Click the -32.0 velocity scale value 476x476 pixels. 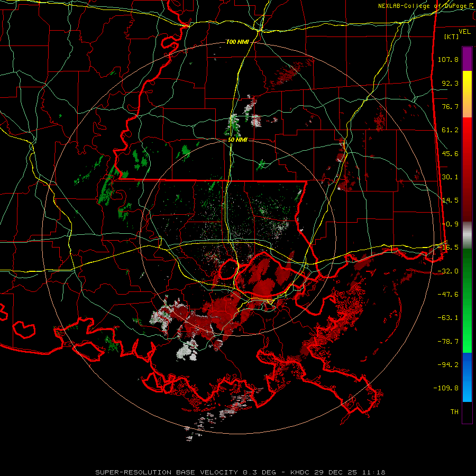point(448,271)
